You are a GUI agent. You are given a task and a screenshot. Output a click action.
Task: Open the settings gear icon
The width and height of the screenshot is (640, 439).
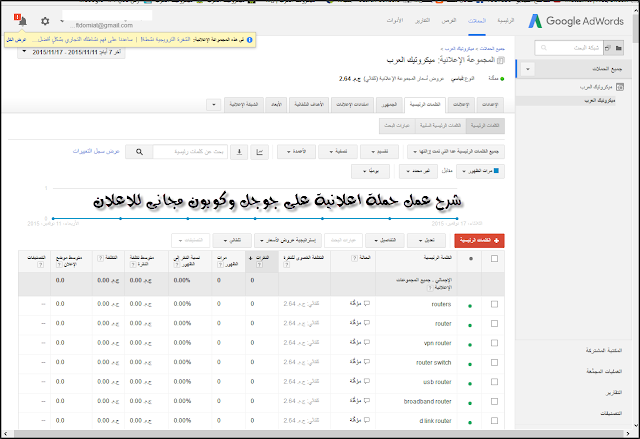(45, 21)
